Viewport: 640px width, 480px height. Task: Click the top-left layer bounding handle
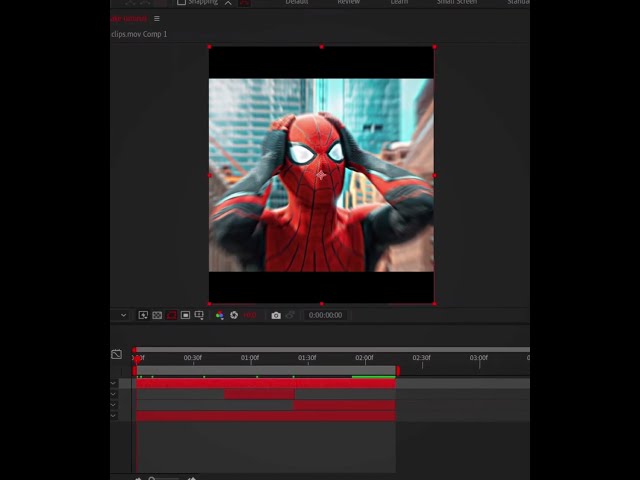(x=209, y=47)
